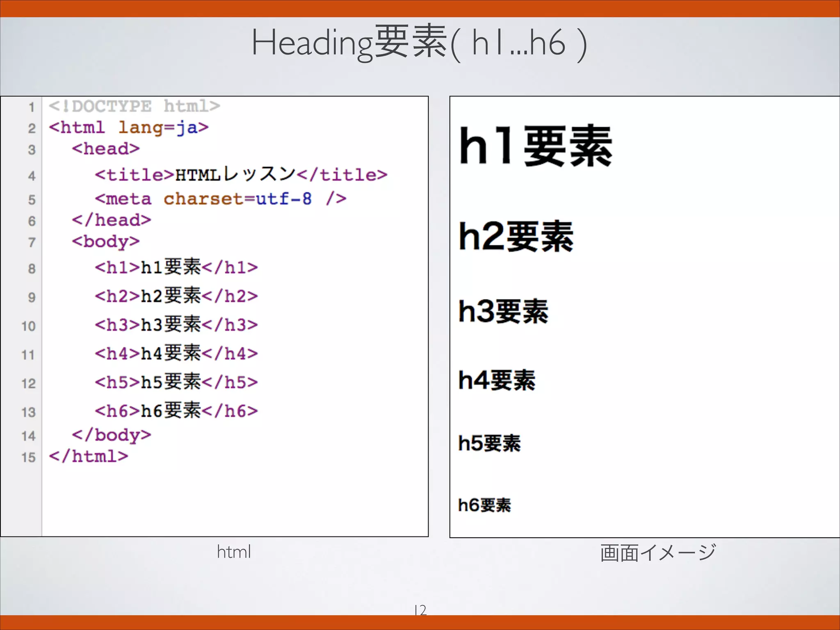Click line number 8 in the gutter
This screenshot has height=630, width=840.
[x=32, y=269]
